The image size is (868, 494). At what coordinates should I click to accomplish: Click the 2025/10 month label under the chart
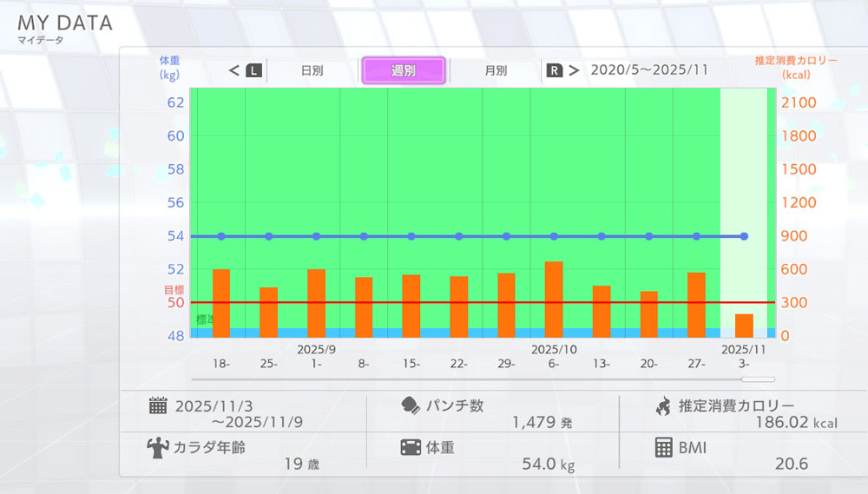(554, 350)
